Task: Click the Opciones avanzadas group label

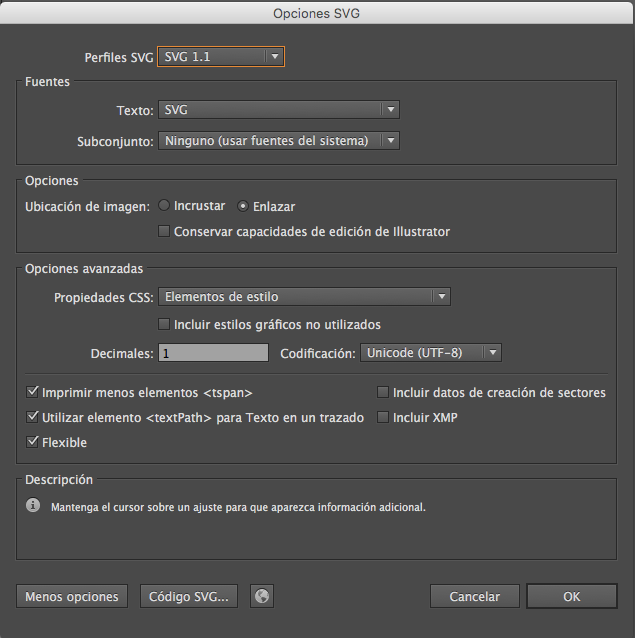Action: (x=84, y=269)
